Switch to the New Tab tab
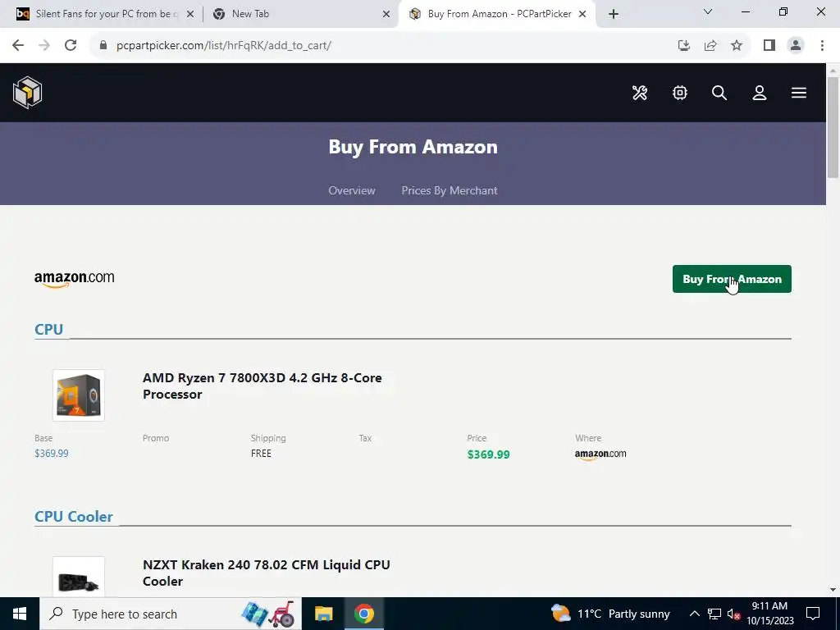This screenshot has width=840, height=630. pos(300,14)
